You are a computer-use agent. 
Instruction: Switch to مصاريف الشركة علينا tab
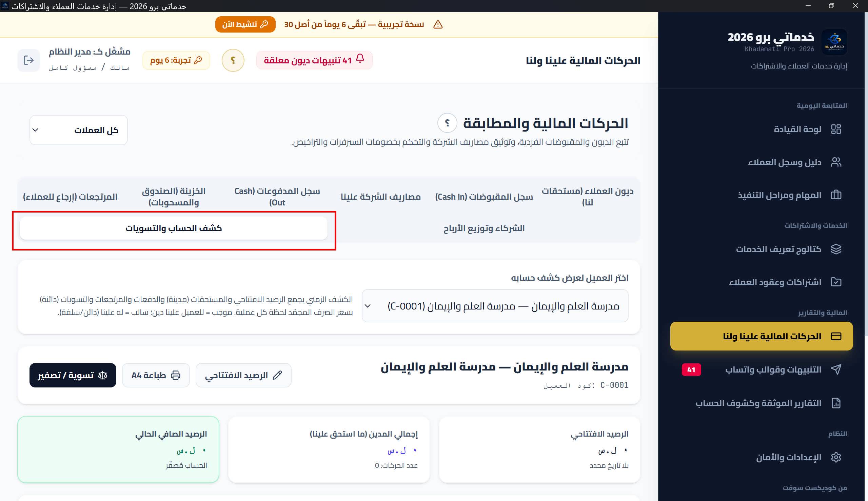coord(381,197)
